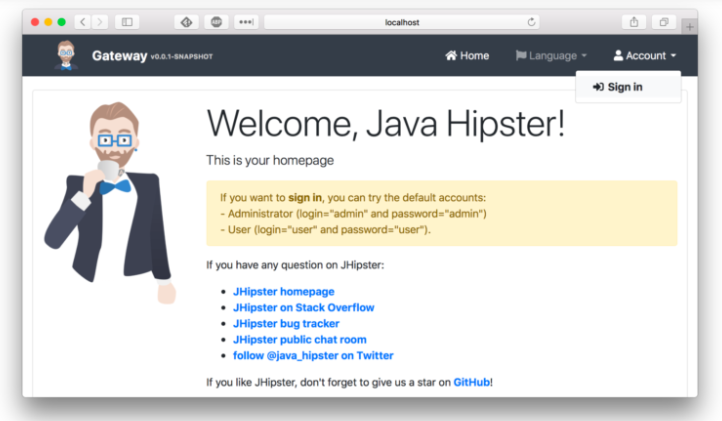Reload the page with the refresh icon
Image resolution: width=722 pixels, height=421 pixels.
click(531, 22)
